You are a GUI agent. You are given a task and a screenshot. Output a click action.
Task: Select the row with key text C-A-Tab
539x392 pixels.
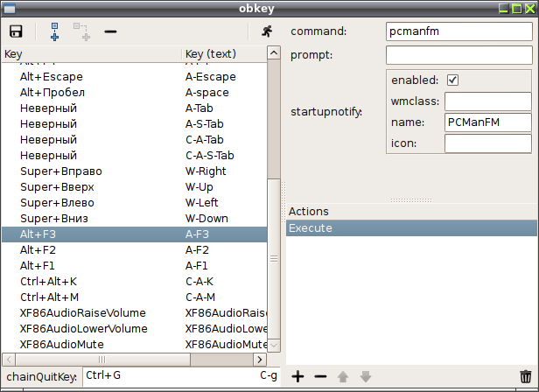coord(135,140)
